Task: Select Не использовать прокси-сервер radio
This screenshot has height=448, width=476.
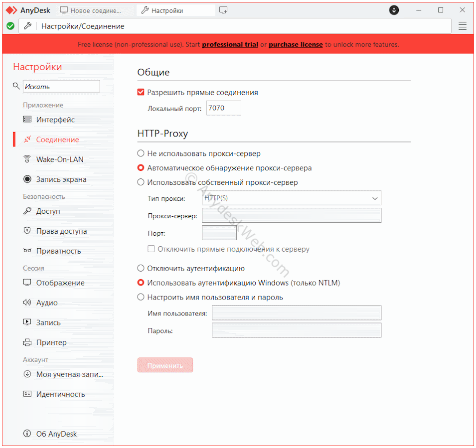Action: [x=141, y=153]
